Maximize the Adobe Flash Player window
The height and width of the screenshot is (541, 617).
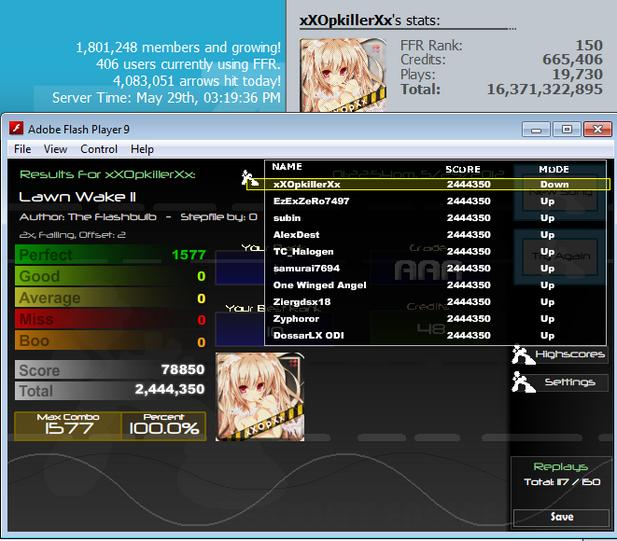point(567,129)
